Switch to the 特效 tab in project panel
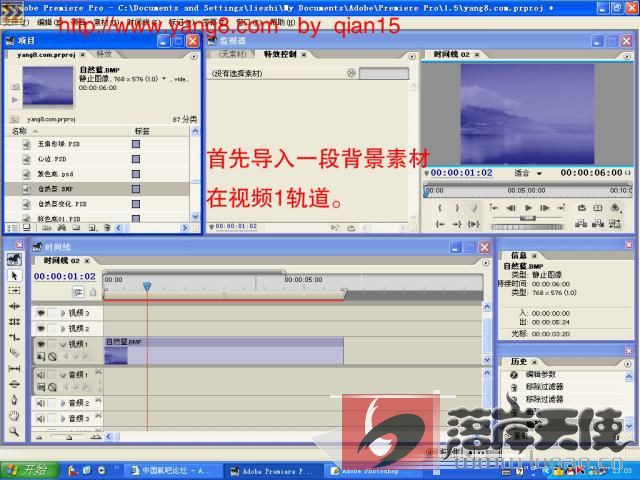Viewport: 640px width, 480px height. coord(104,54)
